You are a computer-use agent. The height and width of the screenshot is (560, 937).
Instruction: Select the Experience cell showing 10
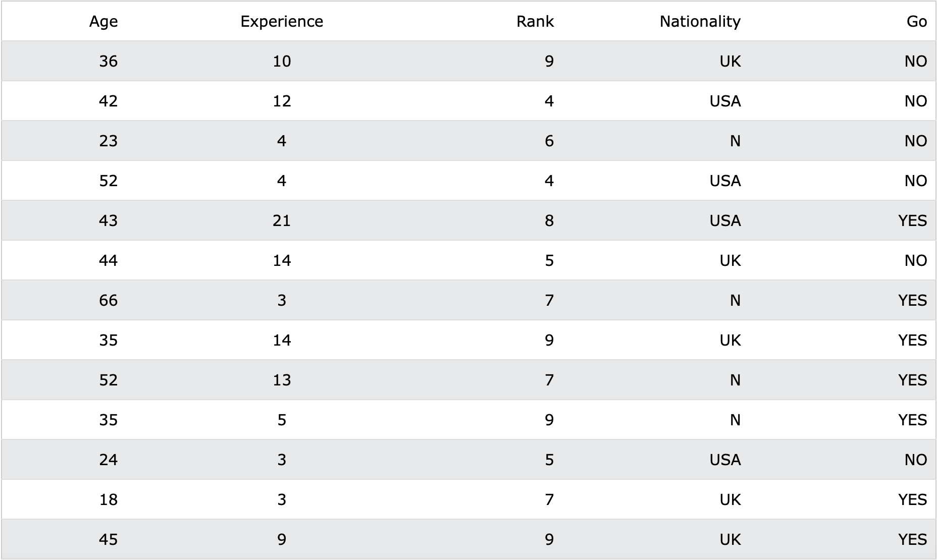click(x=282, y=61)
